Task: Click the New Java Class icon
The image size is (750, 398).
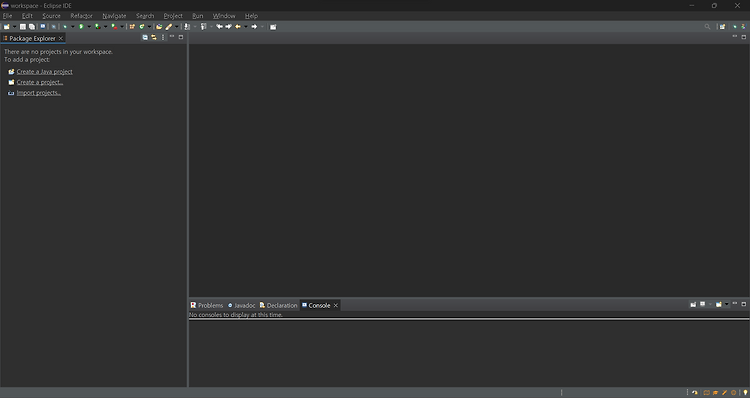Action: [x=142, y=27]
